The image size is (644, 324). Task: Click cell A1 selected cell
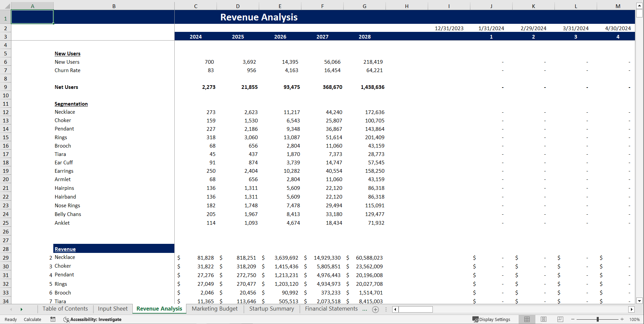32,17
